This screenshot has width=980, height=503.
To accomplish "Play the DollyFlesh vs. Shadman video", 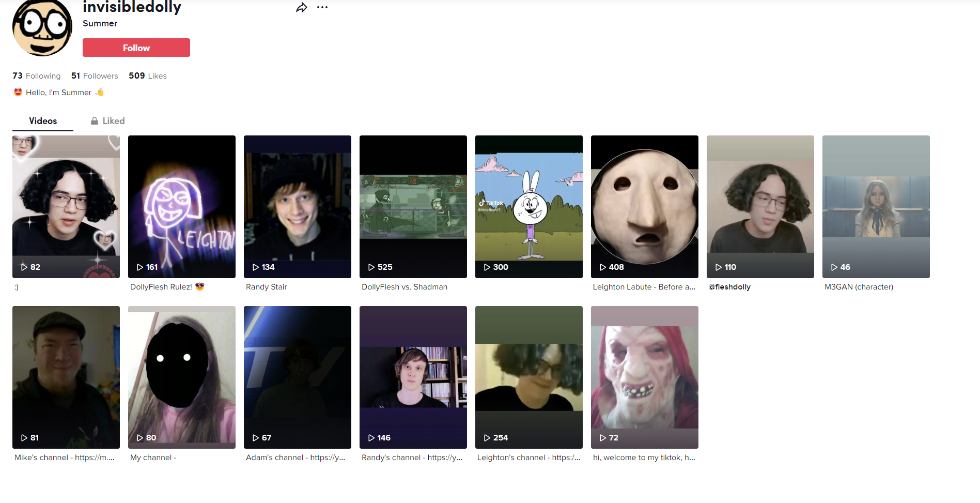I will [413, 207].
